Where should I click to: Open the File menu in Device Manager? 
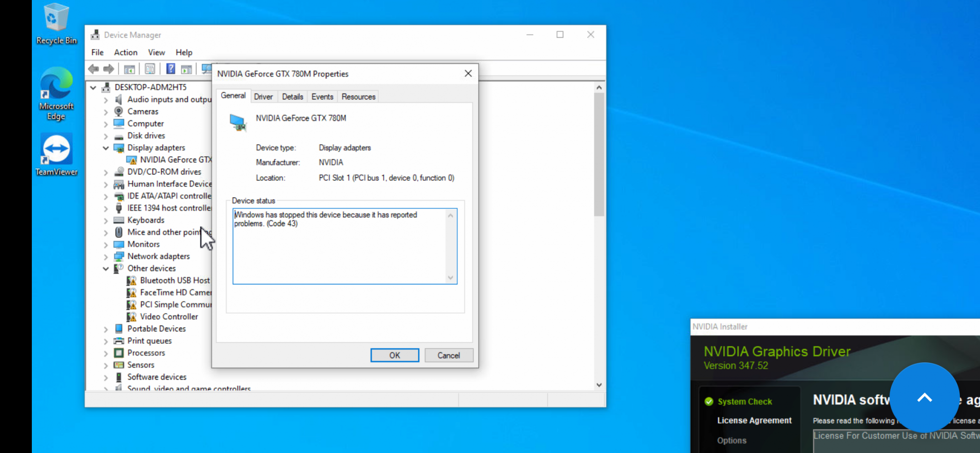98,52
